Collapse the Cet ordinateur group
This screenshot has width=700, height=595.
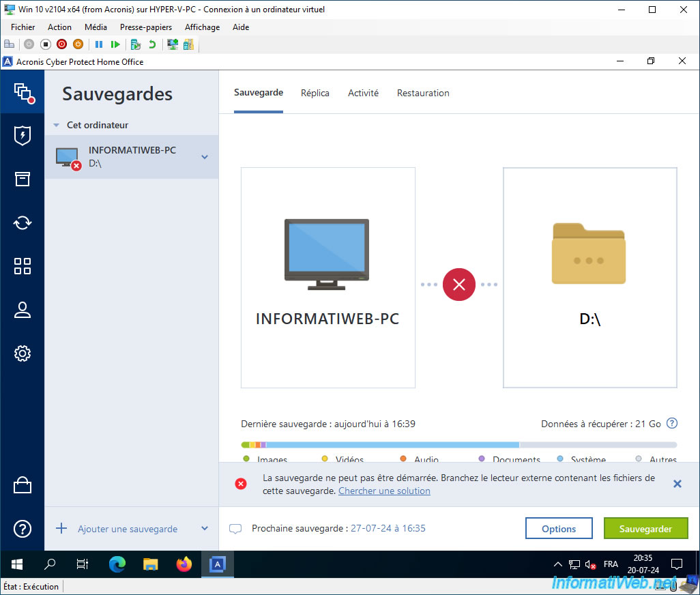[56, 126]
